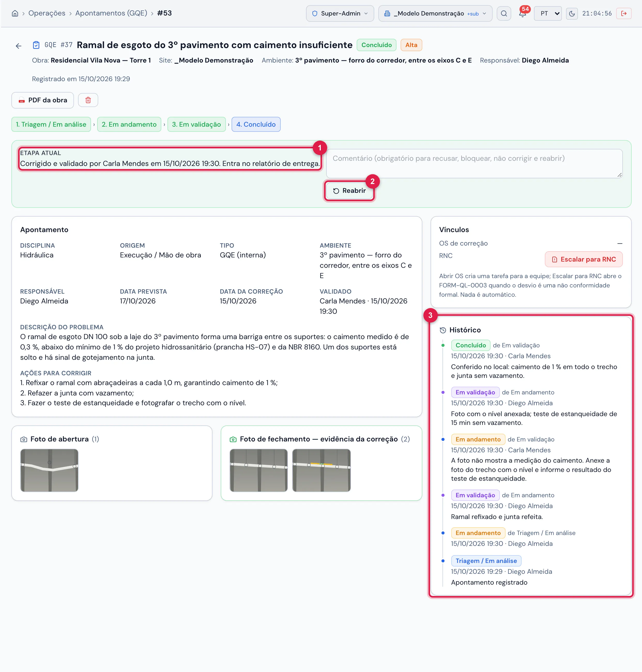Select step 3. Em validação
Viewport: 642px width, 672px height.
[x=196, y=125]
